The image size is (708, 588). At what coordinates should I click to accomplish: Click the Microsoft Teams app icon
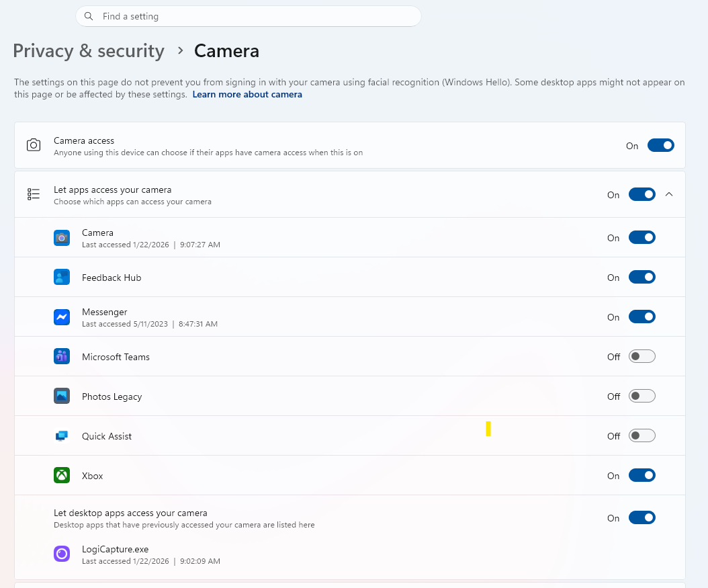(x=62, y=356)
